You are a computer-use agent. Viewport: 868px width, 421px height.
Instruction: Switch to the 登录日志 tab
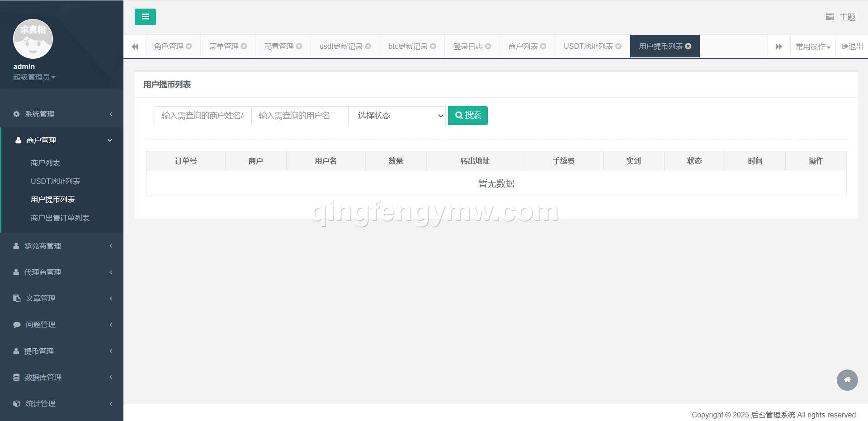[468, 46]
